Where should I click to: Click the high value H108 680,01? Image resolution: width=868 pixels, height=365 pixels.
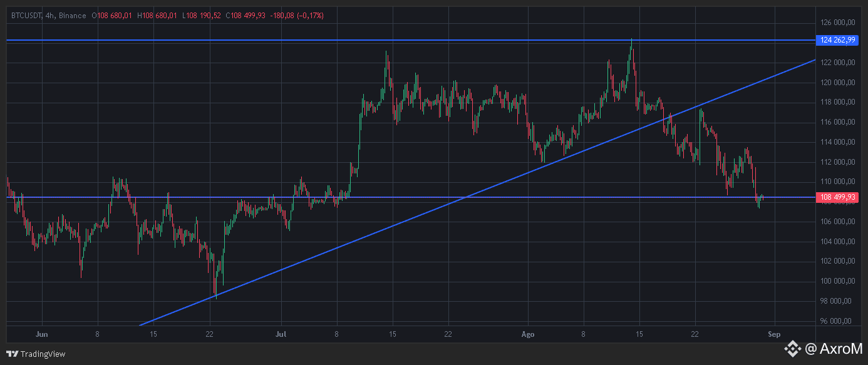click(157, 15)
